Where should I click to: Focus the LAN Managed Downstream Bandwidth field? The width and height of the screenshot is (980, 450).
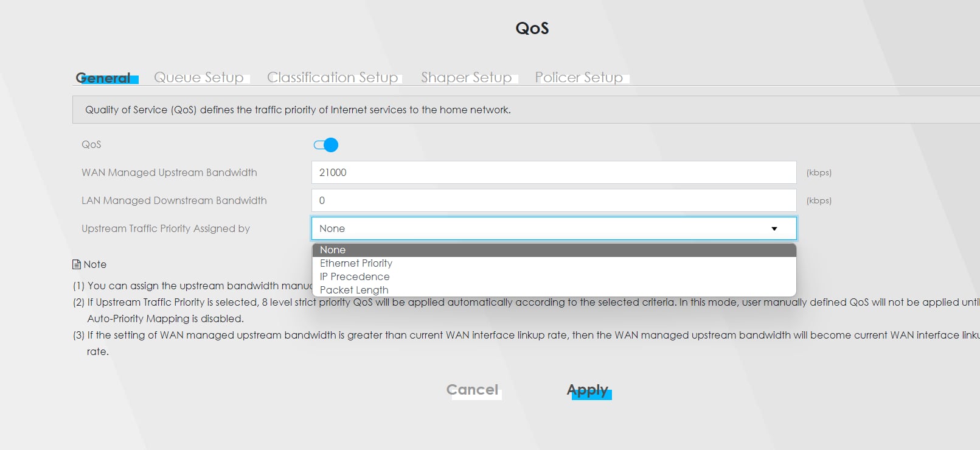click(x=554, y=200)
